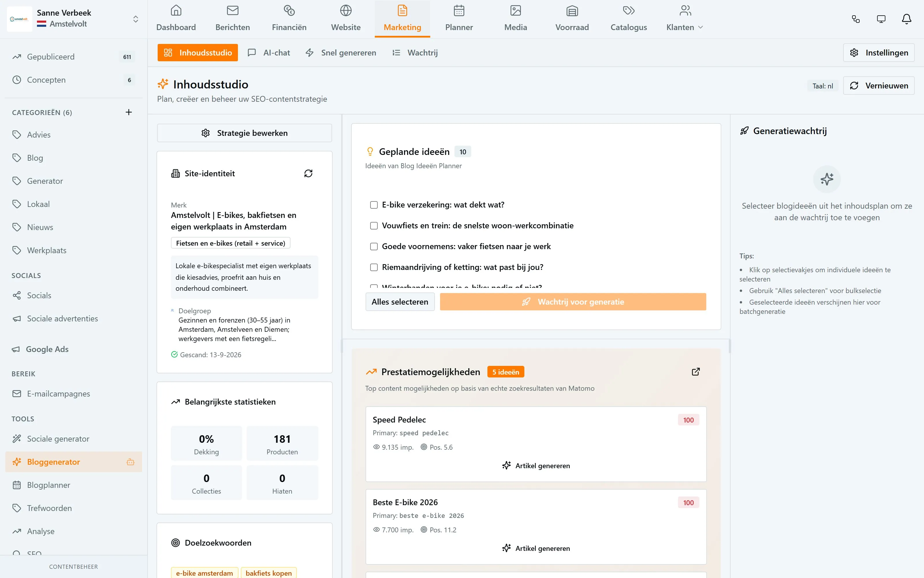Refresh the Site-identiteit card
This screenshot has height=578, width=924.
coord(308,174)
